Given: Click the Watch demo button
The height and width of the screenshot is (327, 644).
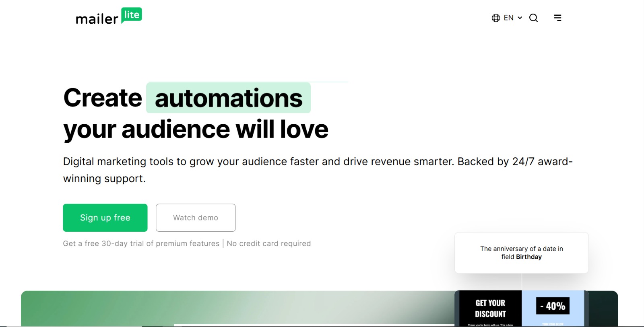Looking at the screenshot, I should click(196, 218).
